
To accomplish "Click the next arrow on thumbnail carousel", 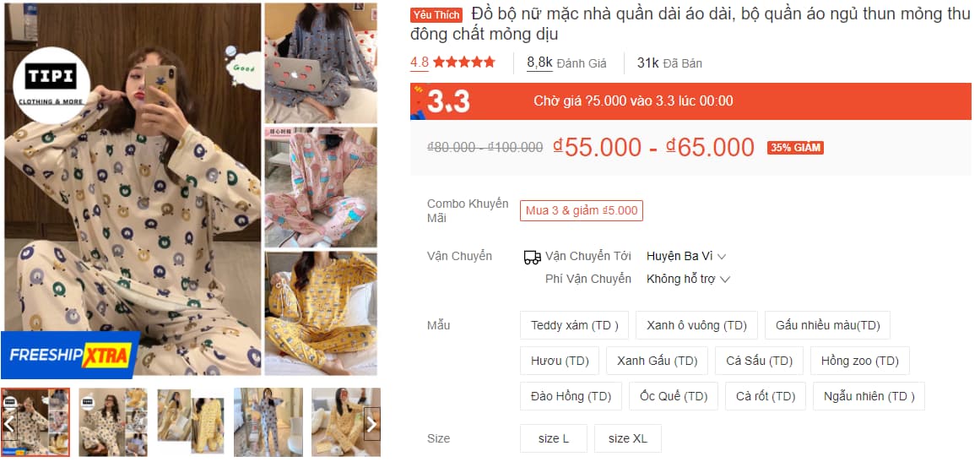I will click(x=371, y=424).
